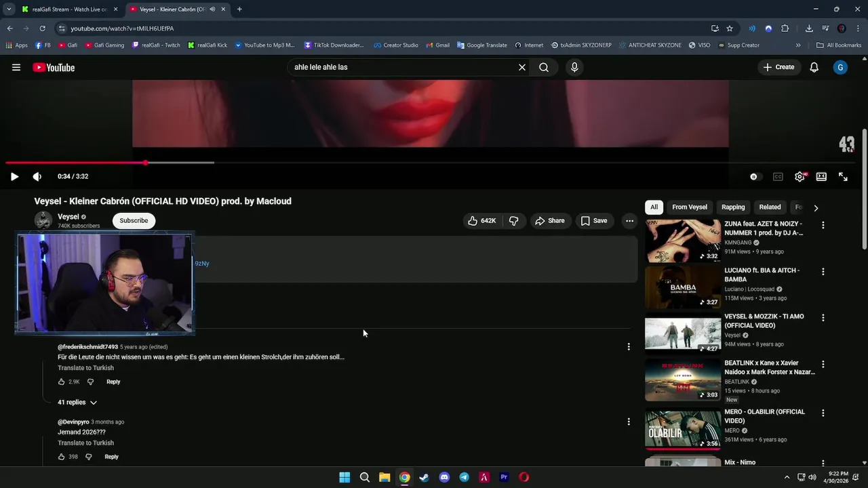Image resolution: width=868 pixels, height=488 pixels.
Task: Open options for the LUCIANO BAMBA video
Action: (823, 271)
